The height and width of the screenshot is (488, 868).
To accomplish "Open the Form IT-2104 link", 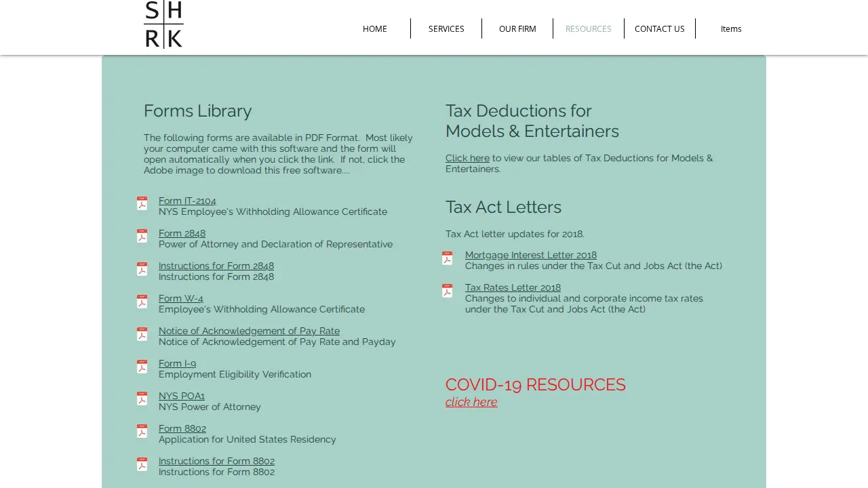I will pos(187,201).
